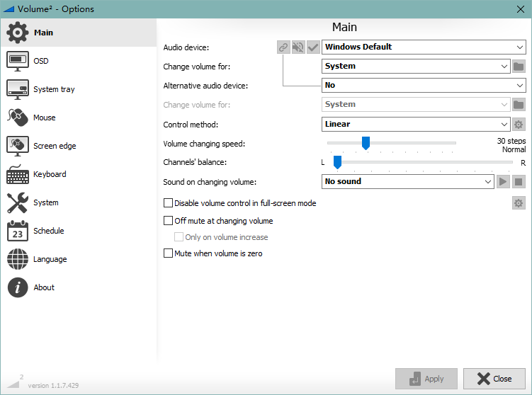Switch to the OSD settings tab
532x395 pixels.
pos(41,61)
